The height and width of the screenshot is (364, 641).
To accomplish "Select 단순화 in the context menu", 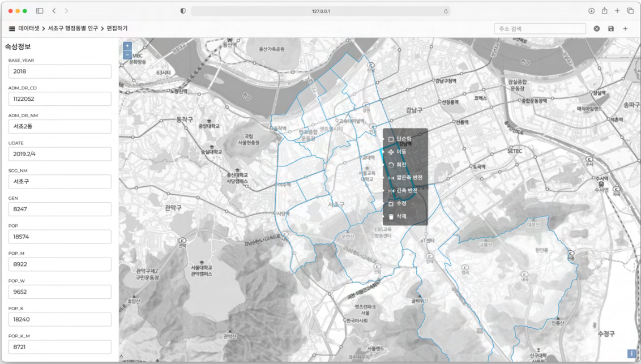I will coord(403,139).
